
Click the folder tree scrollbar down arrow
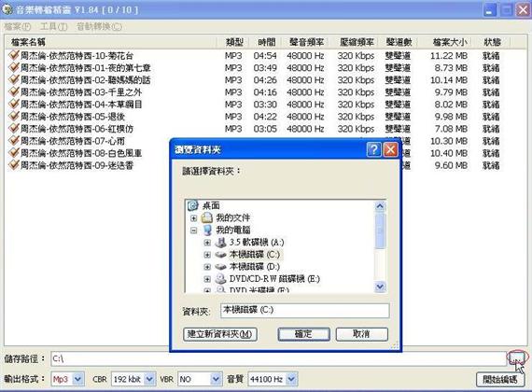(x=380, y=287)
